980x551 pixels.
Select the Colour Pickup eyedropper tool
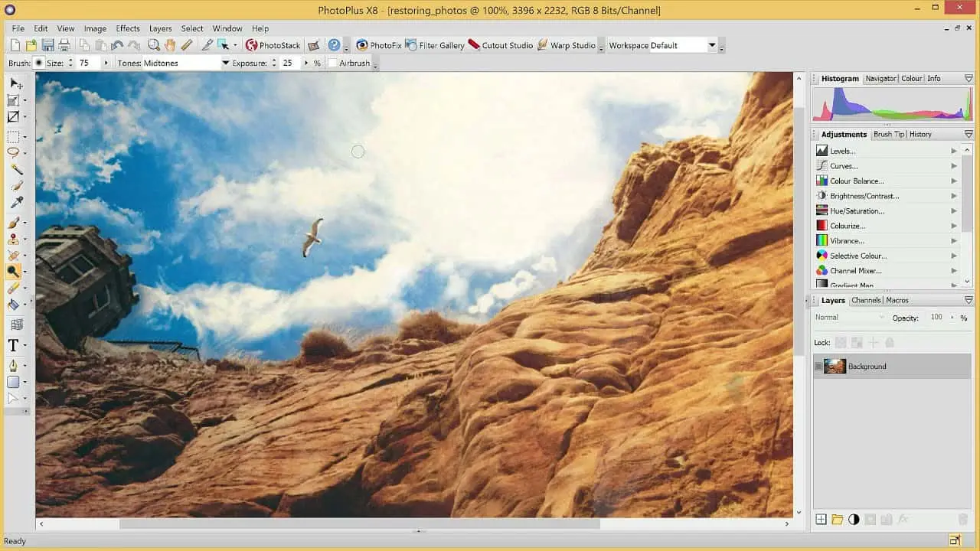(15, 203)
